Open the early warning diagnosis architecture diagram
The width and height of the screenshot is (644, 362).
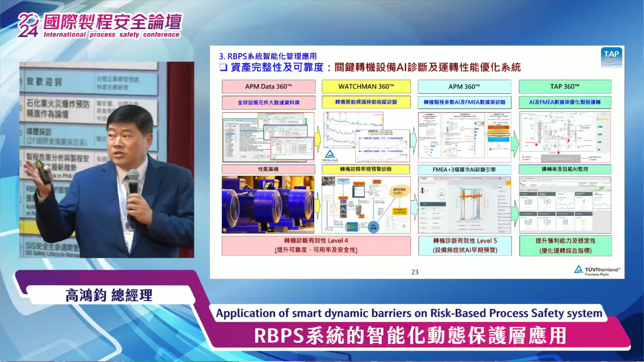pyautogui.click(x=366, y=205)
